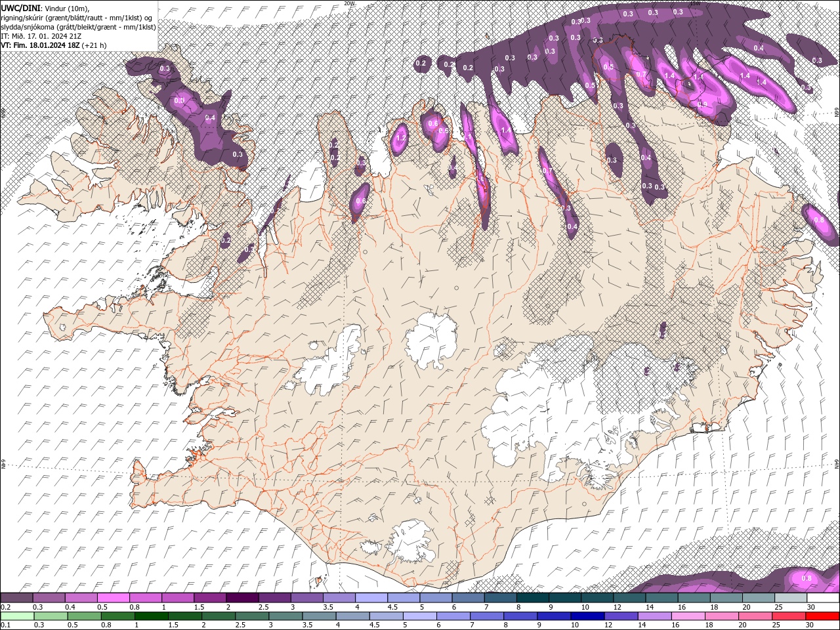The height and width of the screenshot is (630, 840).
Task: Pick lower legend swatch starting at 0.3
Action: [x=51, y=616]
